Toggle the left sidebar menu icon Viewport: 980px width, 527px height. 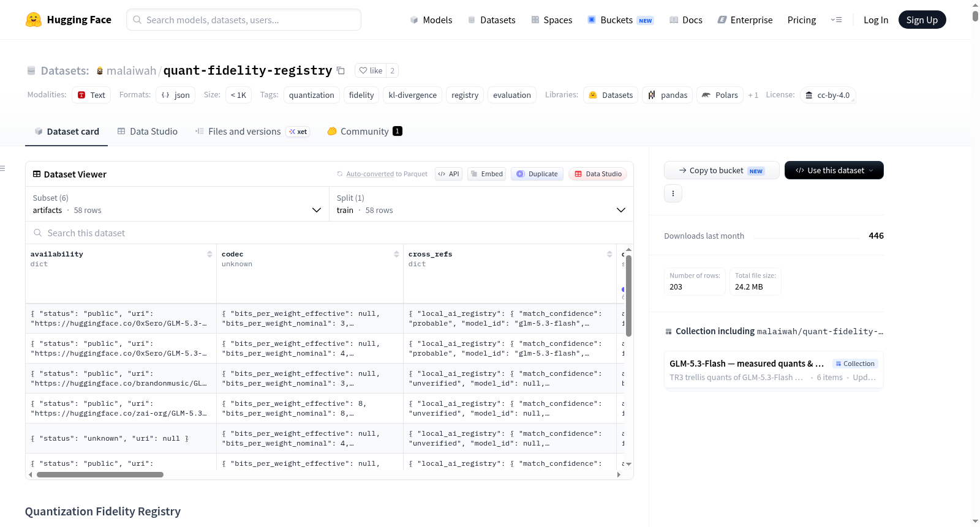pyautogui.click(x=2, y=168)
